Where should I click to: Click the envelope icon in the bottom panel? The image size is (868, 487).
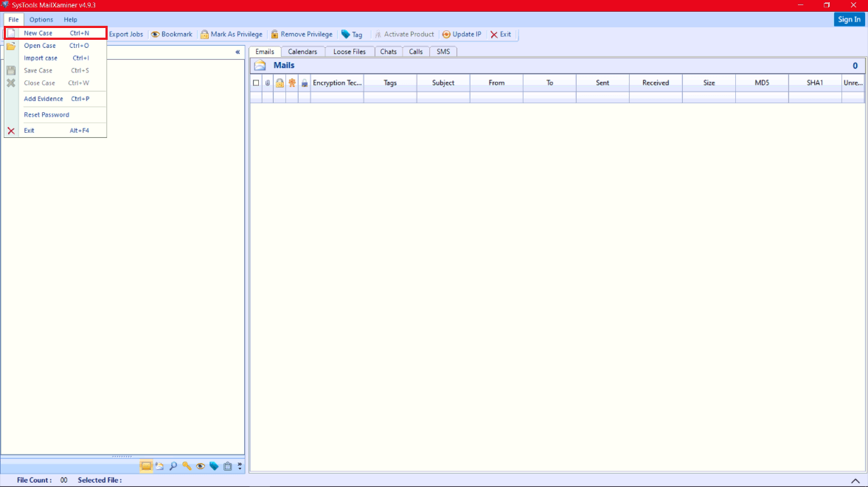point(146,466)
